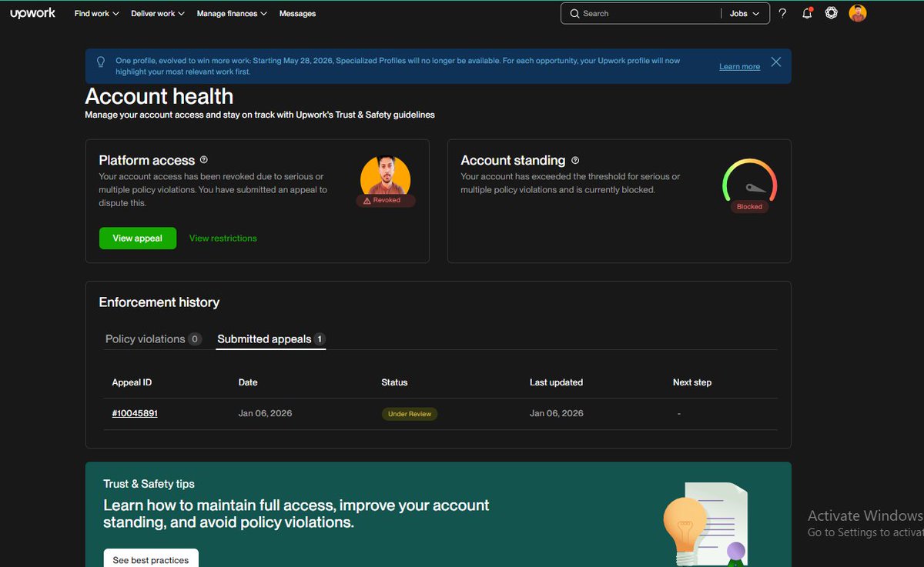The height and width of the screenshot is (567, 924).
Task: Open appeal #10045891
Action: (x=135, y=413)
